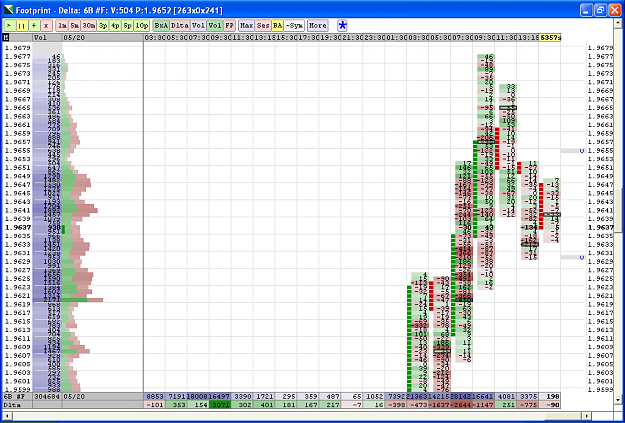Image resolution: width=625 pixels, height=423 pixels.
Task: Select the 5m timeframe button
Action: click(x=74, y=26)
